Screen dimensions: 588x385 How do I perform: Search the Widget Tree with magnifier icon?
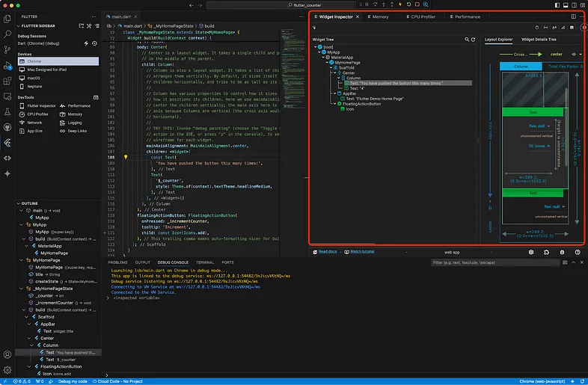click(x=467, y=40)
